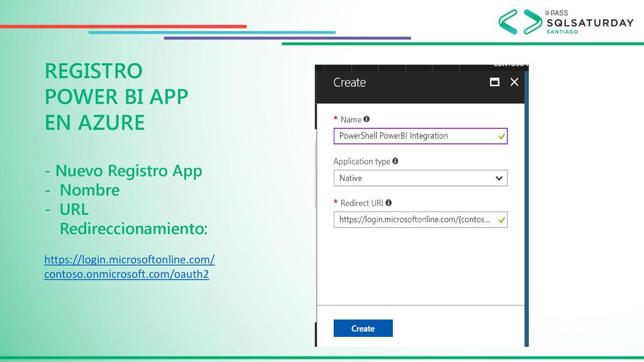Click the info icon next to Name
The width and height of the screenshot is (644, 362).
pyautogui.click(x=367, y=119)
